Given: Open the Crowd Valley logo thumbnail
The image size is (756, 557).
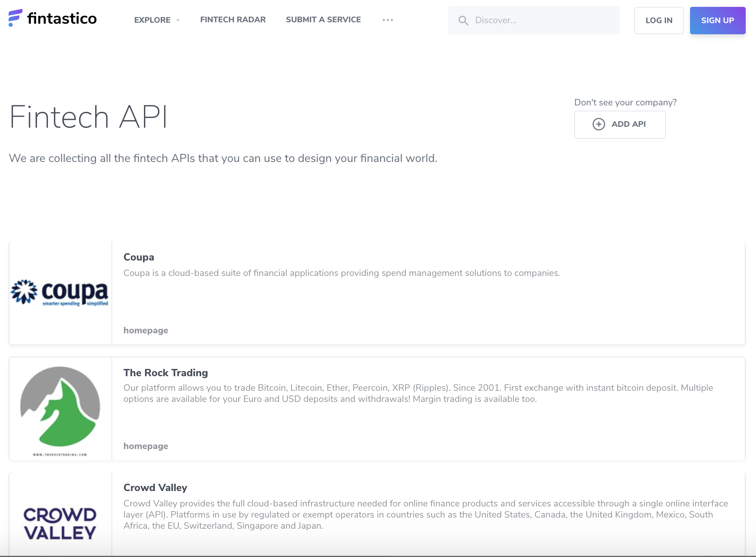Looking at the screenshot, I should pyautogui.click(x=60, y=514).
